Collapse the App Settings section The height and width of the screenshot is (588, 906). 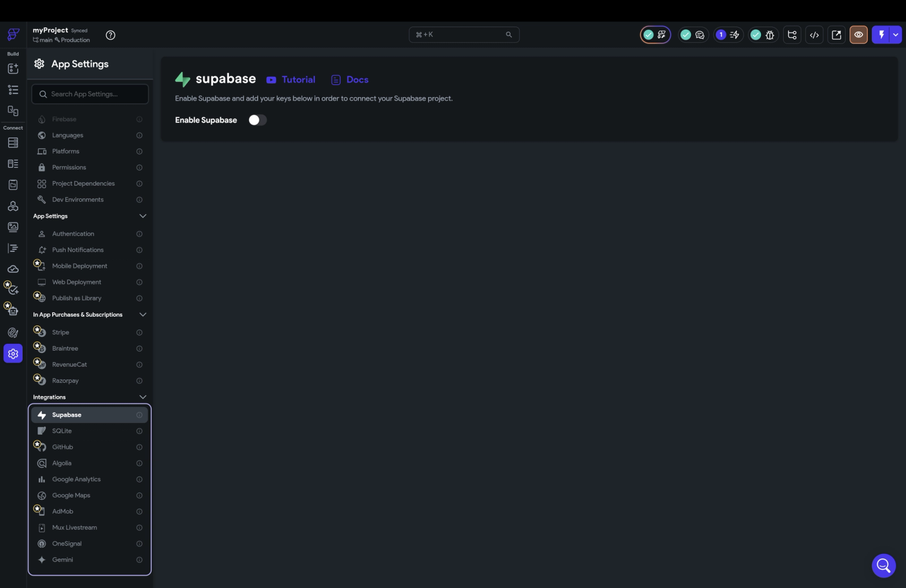[x=143, y=216]
